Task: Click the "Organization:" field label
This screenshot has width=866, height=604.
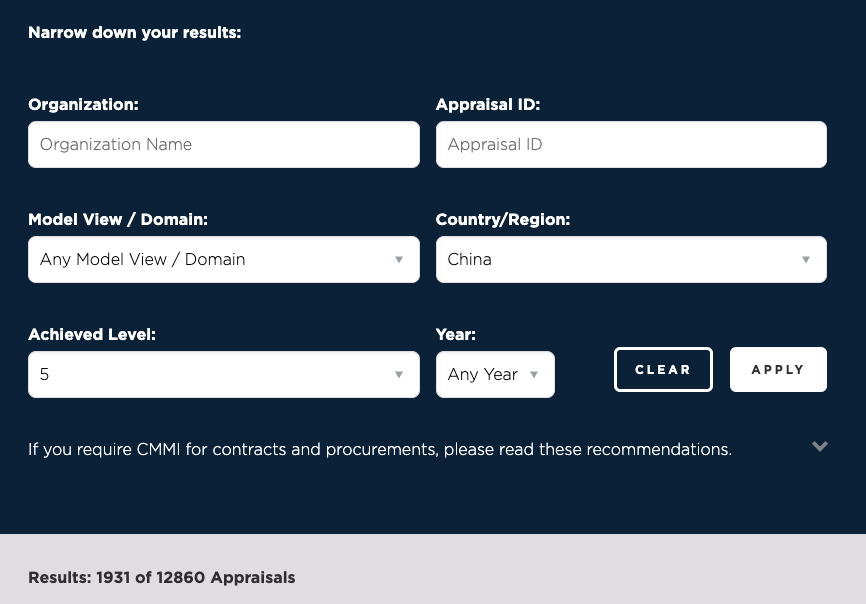Action: [83, 105]
